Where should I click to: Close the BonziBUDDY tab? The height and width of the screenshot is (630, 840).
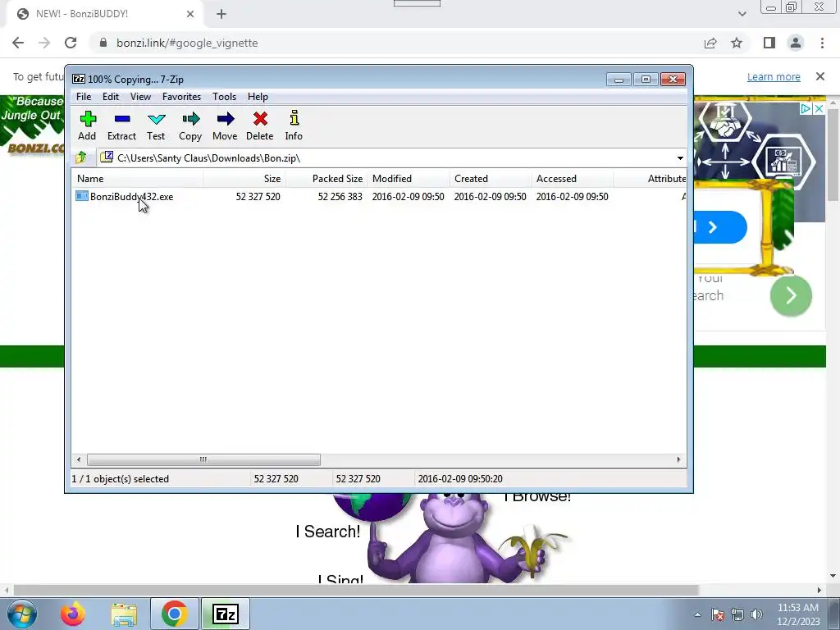(190, 14)
